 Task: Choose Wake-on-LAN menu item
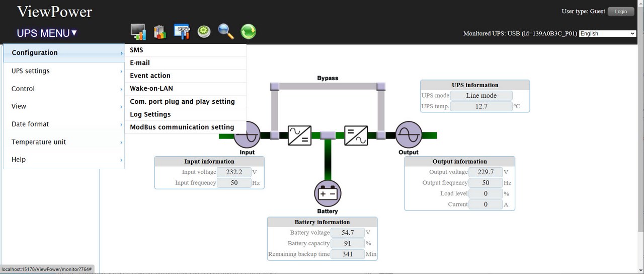(x=186, y=89)
